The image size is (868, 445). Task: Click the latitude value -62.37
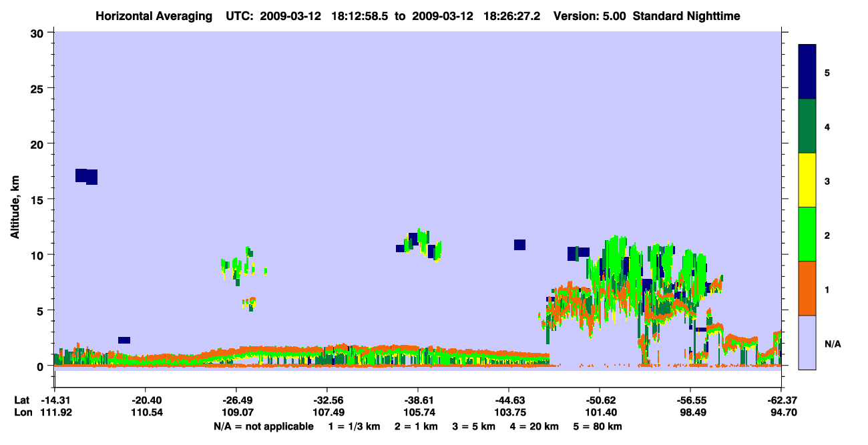[781, 400]
